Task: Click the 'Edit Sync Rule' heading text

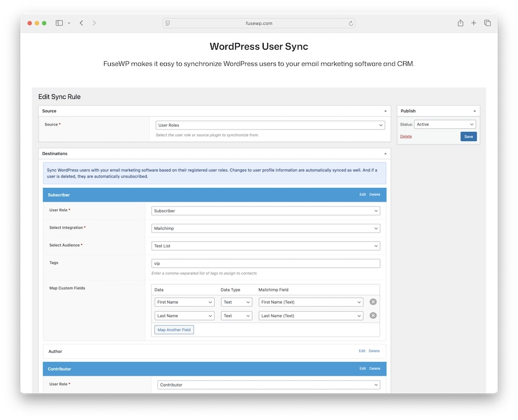Action: click(59, 97)
